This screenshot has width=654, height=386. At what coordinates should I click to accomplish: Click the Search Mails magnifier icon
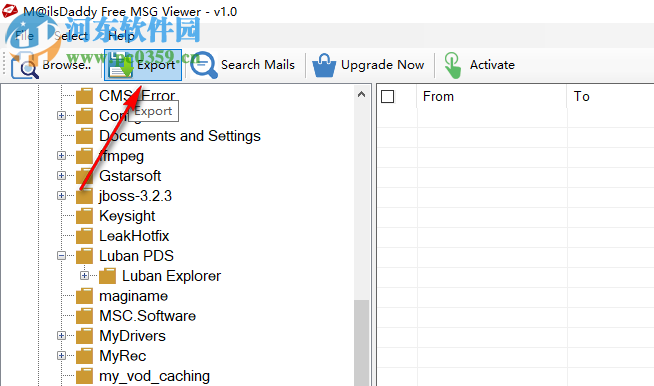click(x=204, y=65)
